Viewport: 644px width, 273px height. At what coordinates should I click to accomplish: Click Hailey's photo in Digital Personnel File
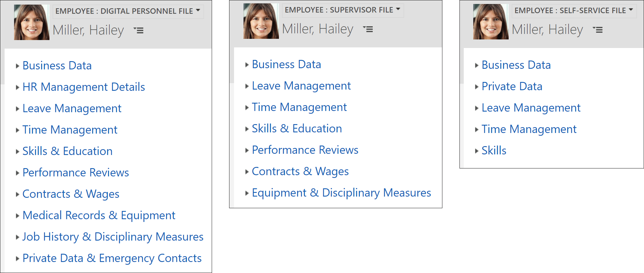point(32,22)
